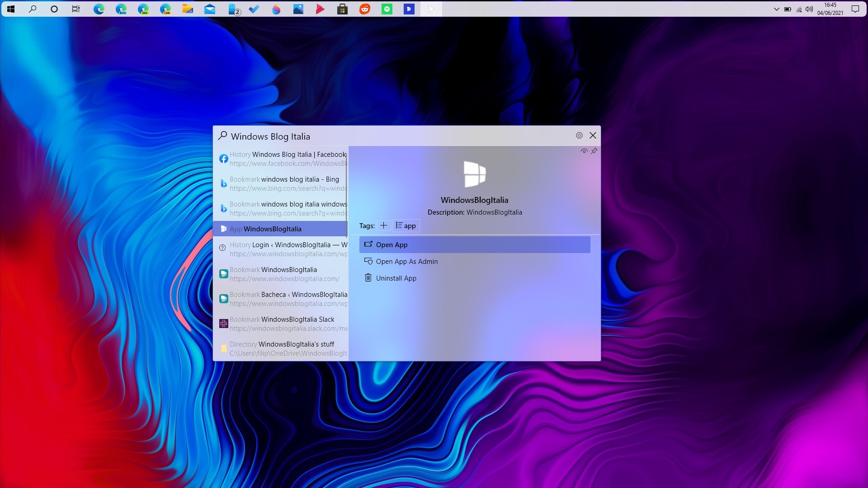Select App result WindowsBlogItalia
Image resolution: width=868 pixels, height=488 pixels.
(280, 229)
